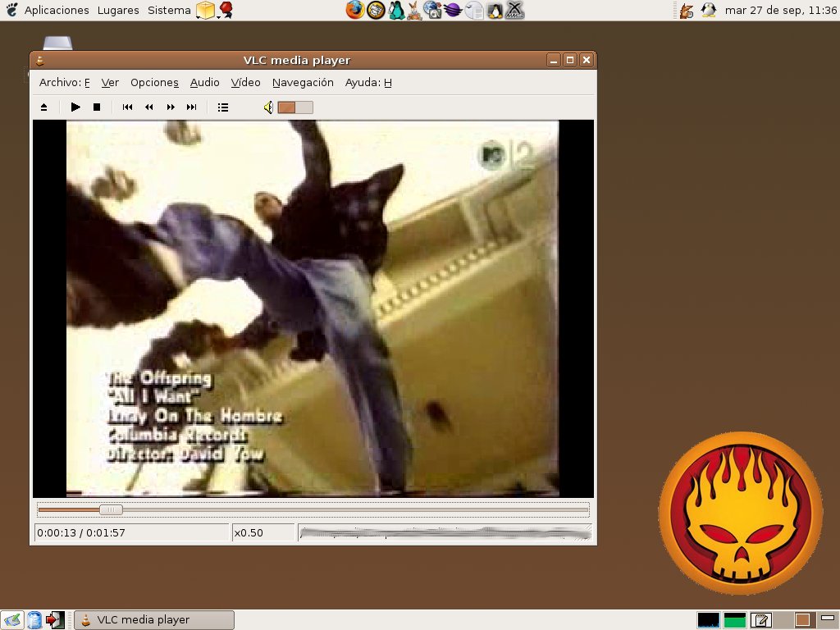The height and width of the screenshot is (630, 840).
Task: Start playback with the Play button
Action: (x=75, y=107)
